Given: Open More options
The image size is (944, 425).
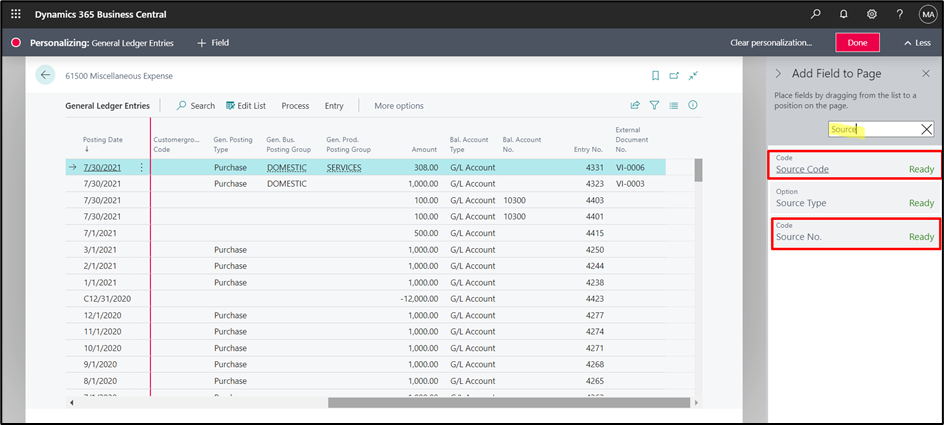Looking at the screenshot, I should (x=399, y=105).
